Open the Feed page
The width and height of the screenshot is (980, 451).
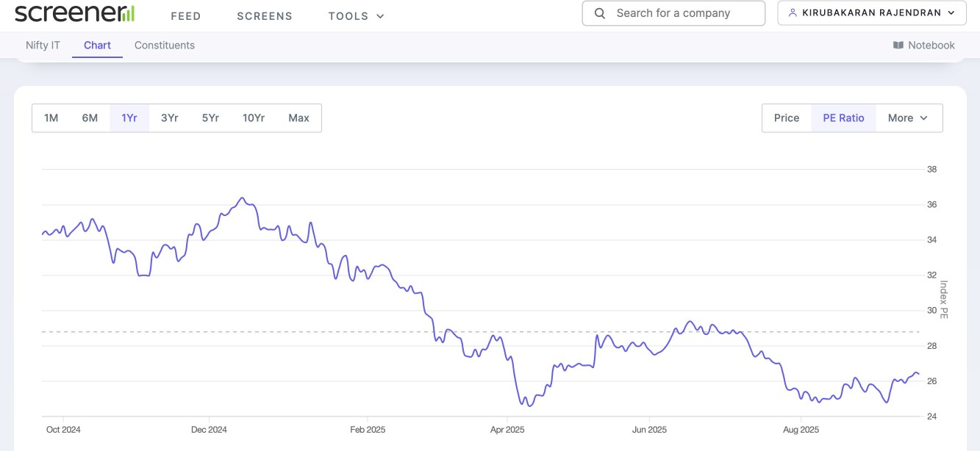(185, 16)
